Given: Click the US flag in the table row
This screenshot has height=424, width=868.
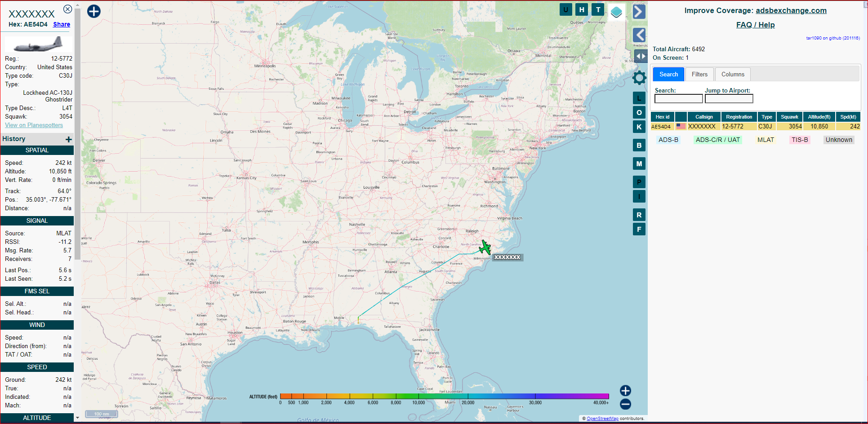Looking at the screenshot, I should pyautogui.click(x=681, y=126).
